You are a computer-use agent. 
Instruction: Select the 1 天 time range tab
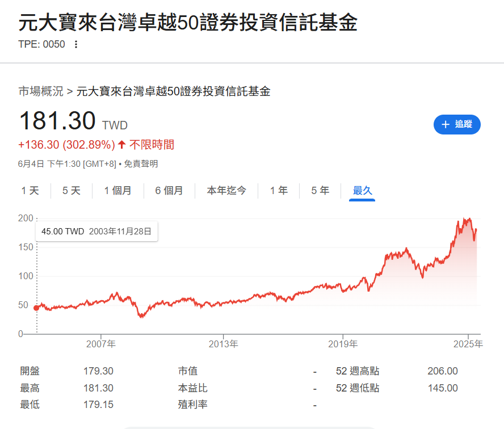[30, 191]
